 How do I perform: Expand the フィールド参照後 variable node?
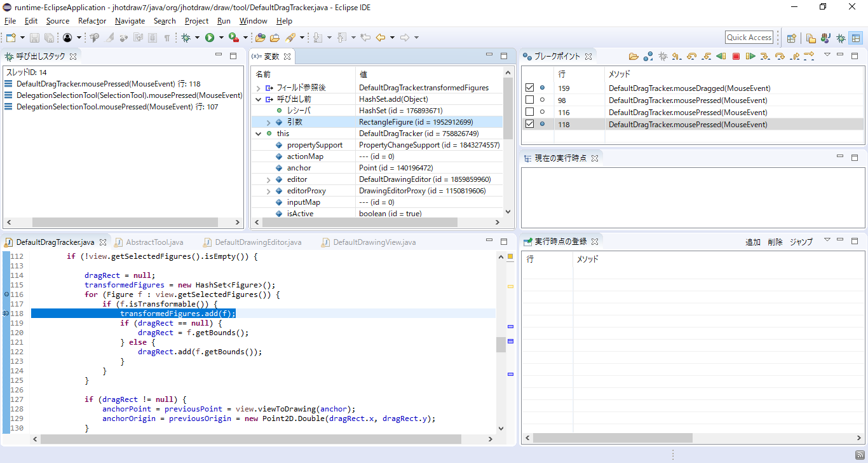(x=258, y=88)
